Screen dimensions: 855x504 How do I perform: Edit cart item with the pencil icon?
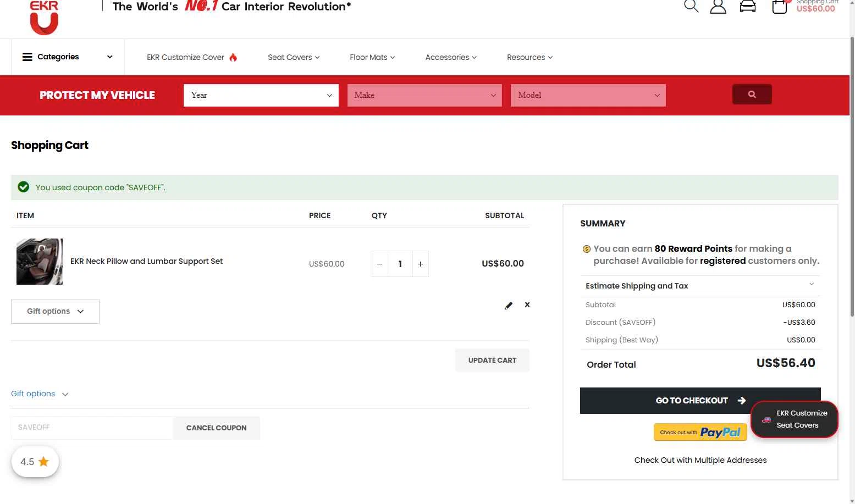[509, 306]
